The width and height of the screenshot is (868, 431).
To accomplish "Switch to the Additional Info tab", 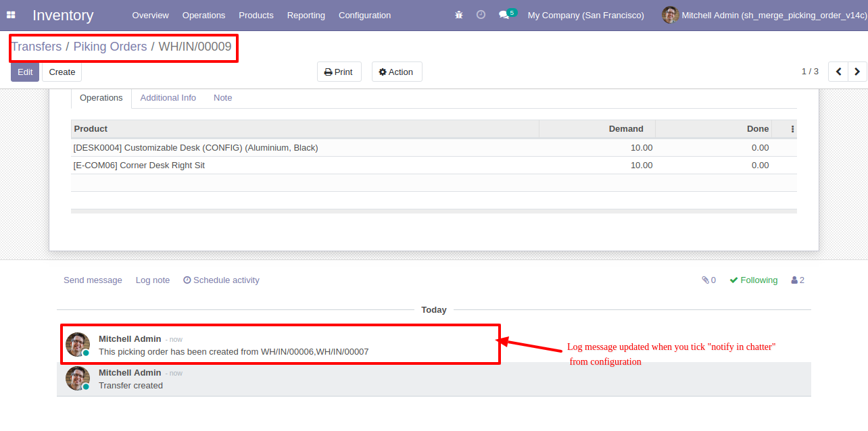I will point(168,98).
